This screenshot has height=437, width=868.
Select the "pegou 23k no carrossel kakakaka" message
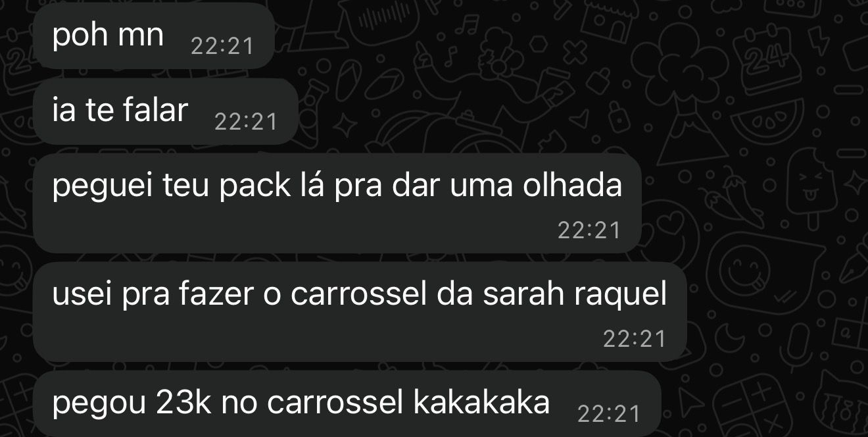tap(347, 404)
